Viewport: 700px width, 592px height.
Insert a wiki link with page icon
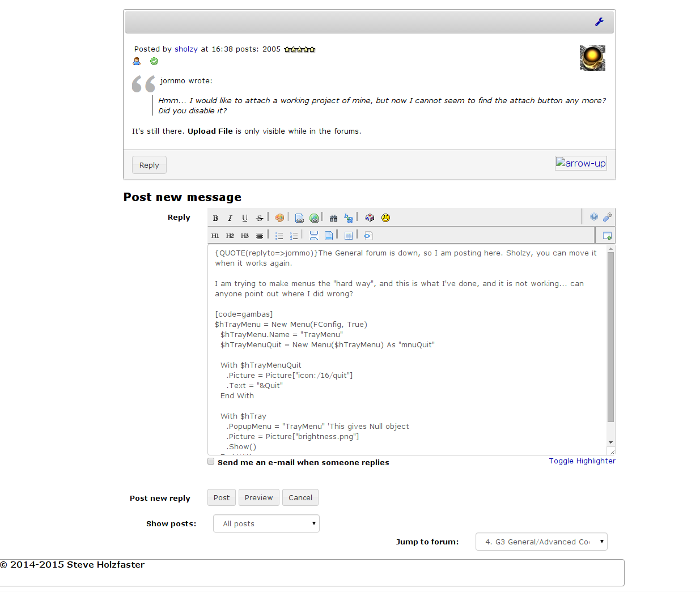pyautogui.click(x=299, y=218)
